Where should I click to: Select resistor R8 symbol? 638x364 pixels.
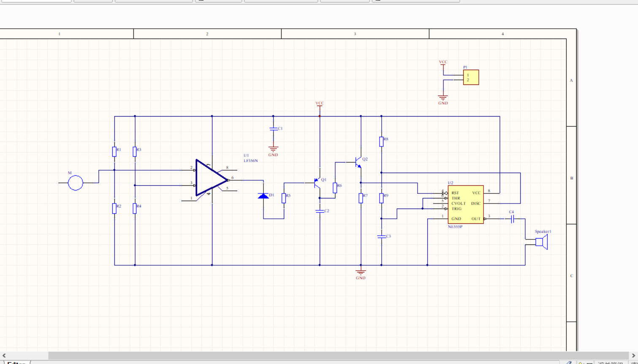(x=381, y=141)
